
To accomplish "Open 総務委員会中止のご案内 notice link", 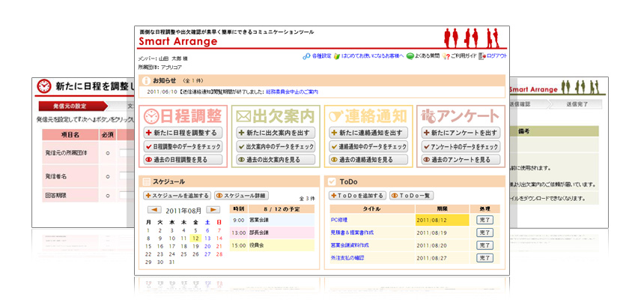I will tap(292, 91).
